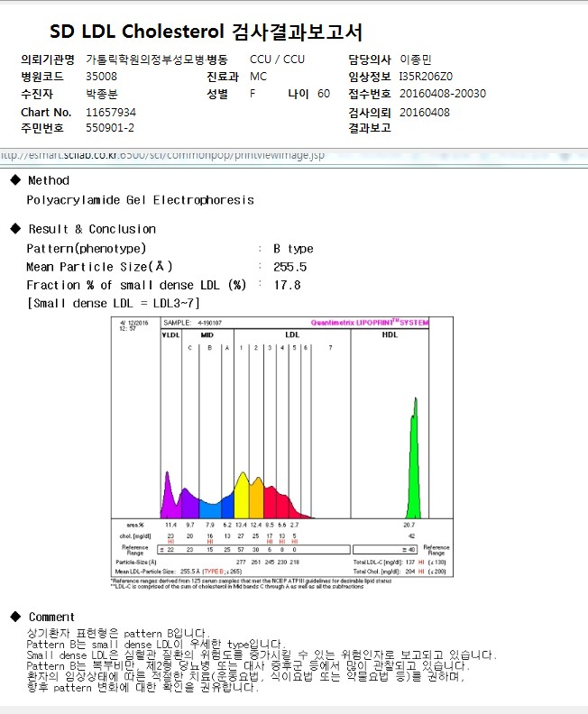Click the Quantimetrix LIPOPRINT SYSTEM chart title
The image size is (588, 714).
(x=370, y=323)
